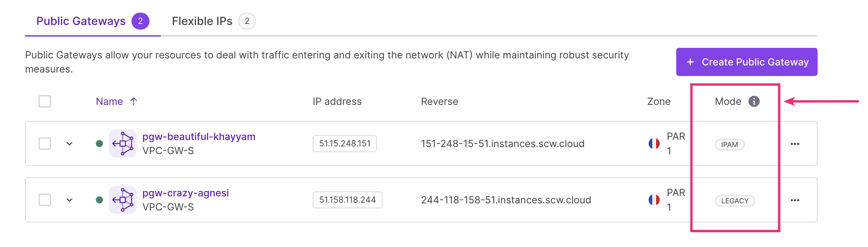Screen dimensions: 868x247
Task: Toggle the select-all gateways checkbox
Action: (x=45, y=101)
